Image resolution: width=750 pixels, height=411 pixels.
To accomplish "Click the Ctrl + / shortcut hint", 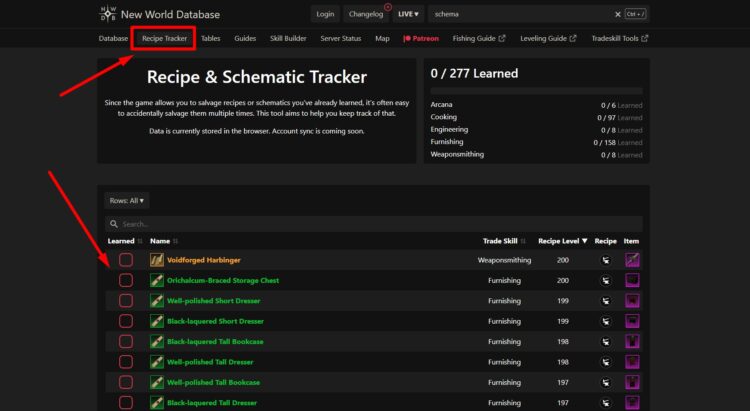I will coord(635,14).
